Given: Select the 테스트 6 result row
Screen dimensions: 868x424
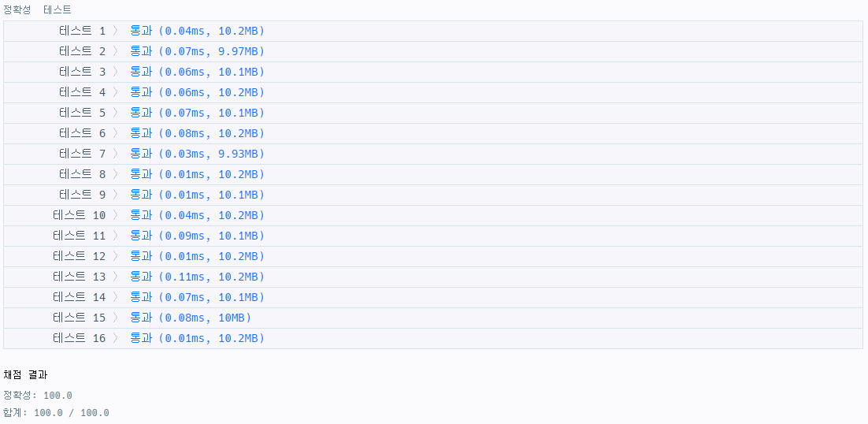Looking at the screenshot, I should 433,133.
